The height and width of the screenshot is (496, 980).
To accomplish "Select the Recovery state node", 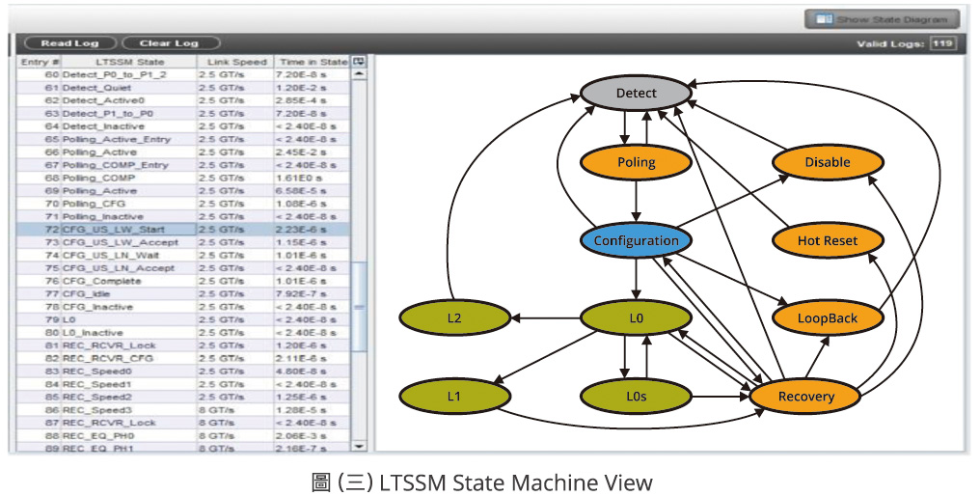I will coord(806,396).
